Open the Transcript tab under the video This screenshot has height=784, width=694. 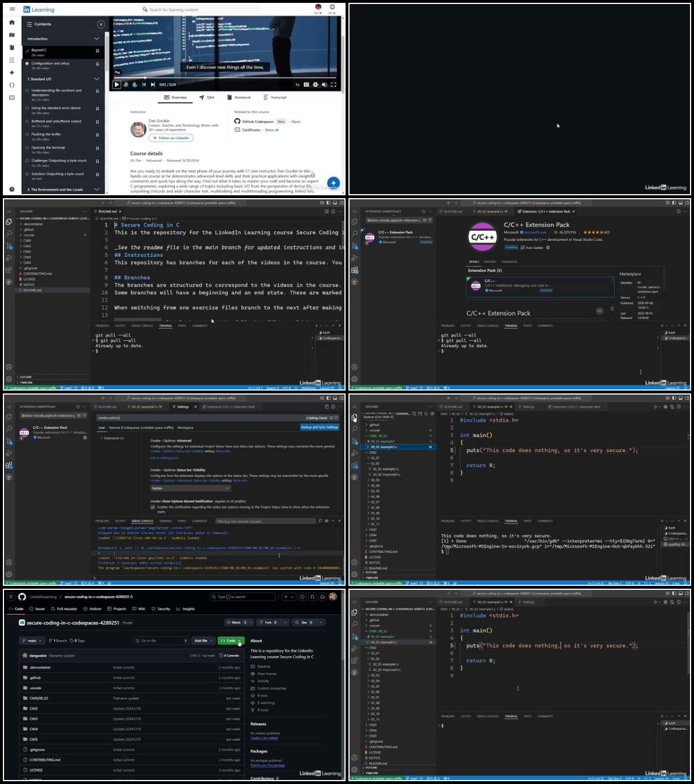click(x=275, y=98)
